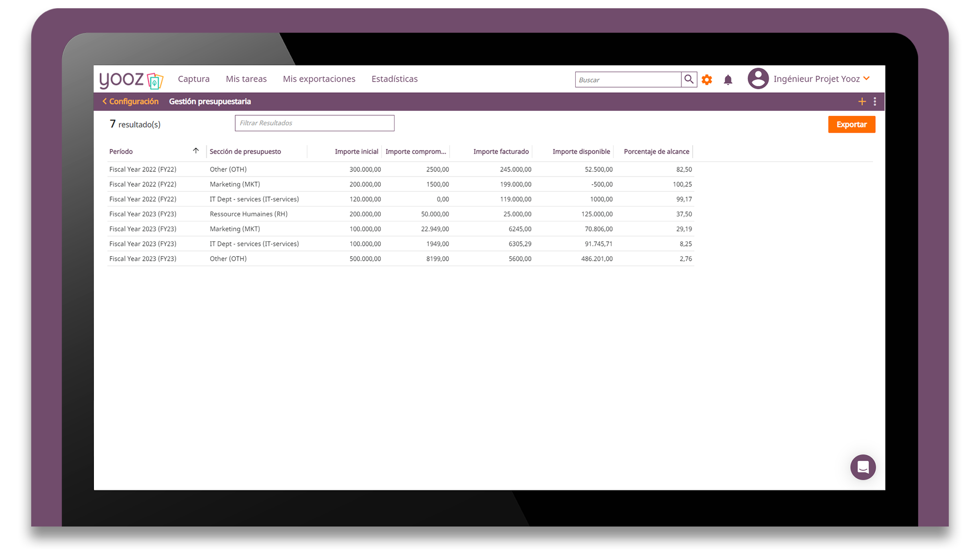Open notifications bell icon
This screenshot has width=980, height=551.
(x=728, y=80)
